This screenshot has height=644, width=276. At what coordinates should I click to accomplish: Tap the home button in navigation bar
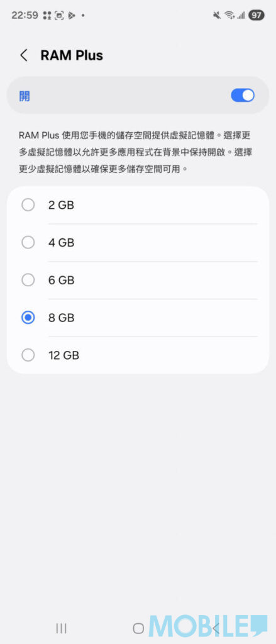point(138,628)
